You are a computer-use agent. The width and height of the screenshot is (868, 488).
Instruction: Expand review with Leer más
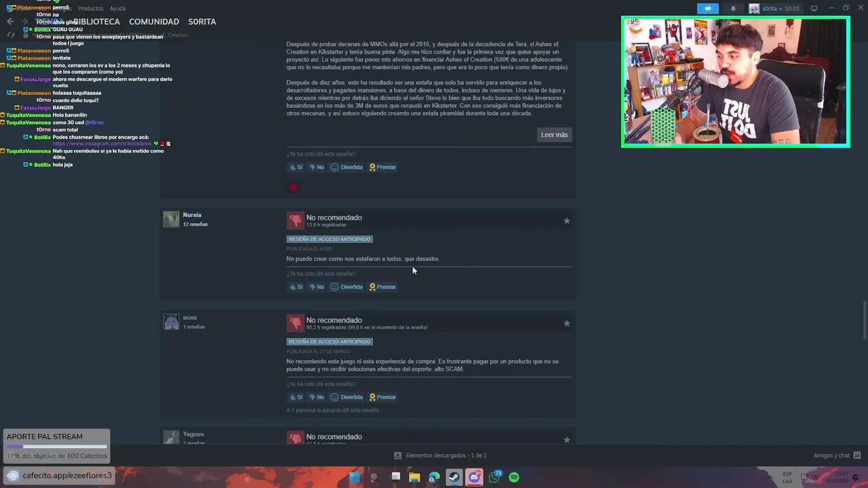click(554, 135)
